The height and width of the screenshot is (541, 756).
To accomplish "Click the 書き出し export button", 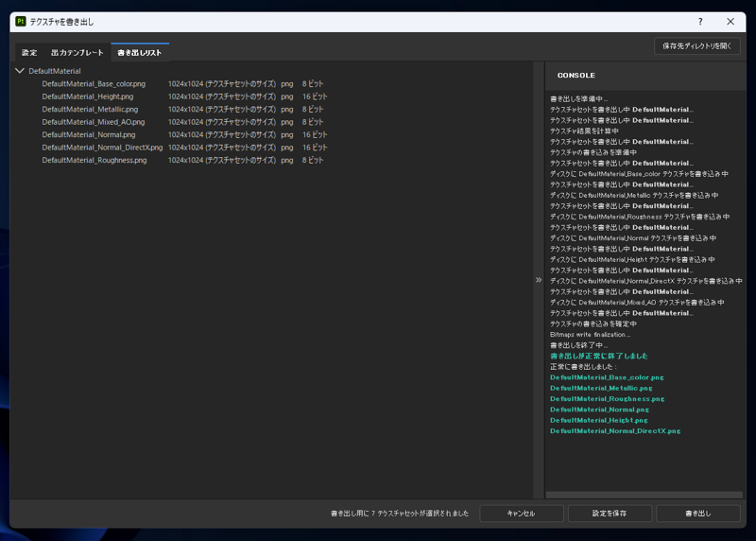I will tap(698, 514).
